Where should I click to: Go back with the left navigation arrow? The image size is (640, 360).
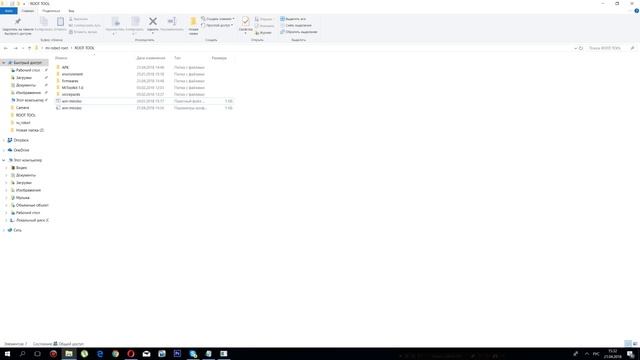[x=6, y=48]
